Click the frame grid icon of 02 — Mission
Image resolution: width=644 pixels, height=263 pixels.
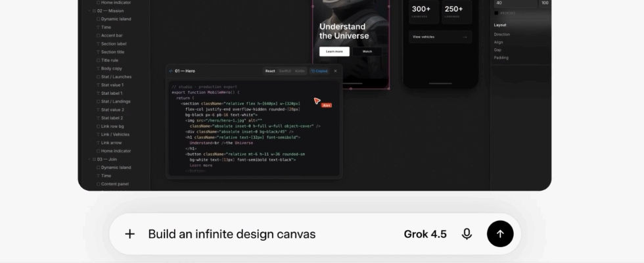click(x=94, y=11)
